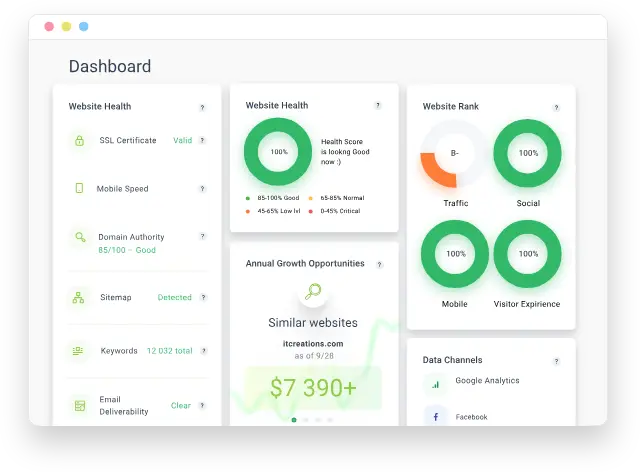Open the itcreations.com website link
This screenshot has height=472, width=640.
(x=313, y=342)
